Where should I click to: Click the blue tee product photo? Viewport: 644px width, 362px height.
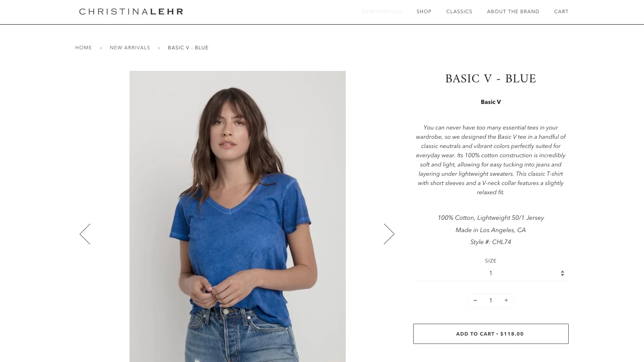pos(237,216)
